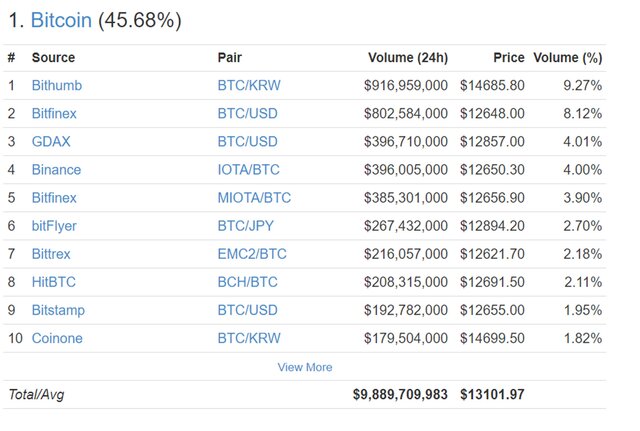The image size is (640, 431).
Task: Open the Coinone exchange link
Action: click(x=57, y=338)
